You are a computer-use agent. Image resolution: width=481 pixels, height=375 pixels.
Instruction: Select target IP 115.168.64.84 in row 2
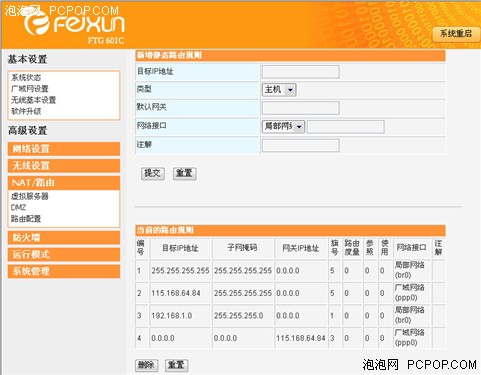click(176, 293)
